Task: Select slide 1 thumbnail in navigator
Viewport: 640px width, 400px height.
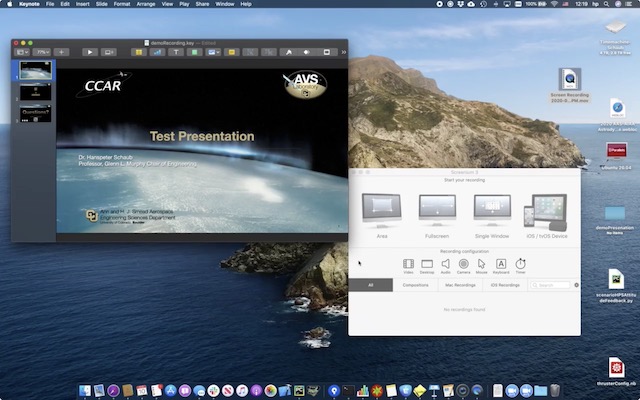Action: (36, 70)
